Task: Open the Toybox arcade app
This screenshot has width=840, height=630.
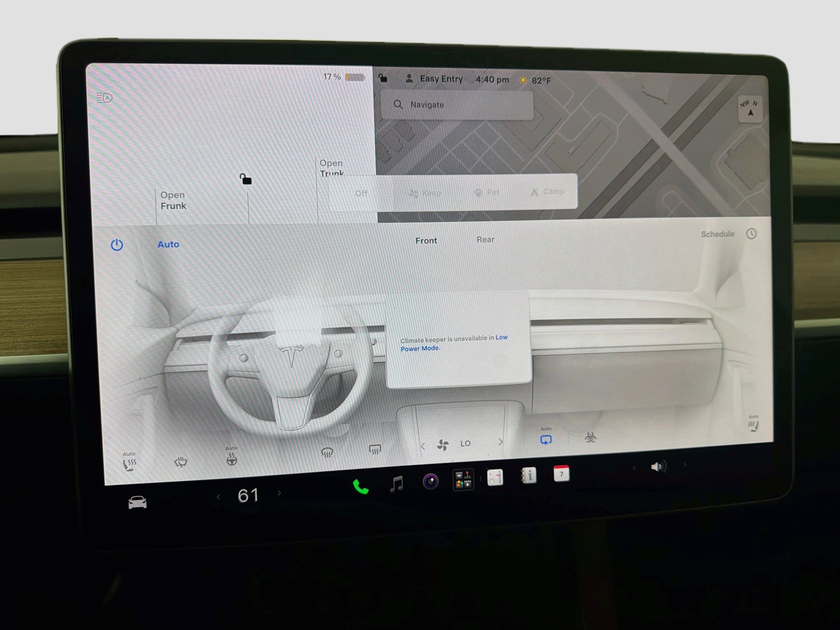Action: 463,480
